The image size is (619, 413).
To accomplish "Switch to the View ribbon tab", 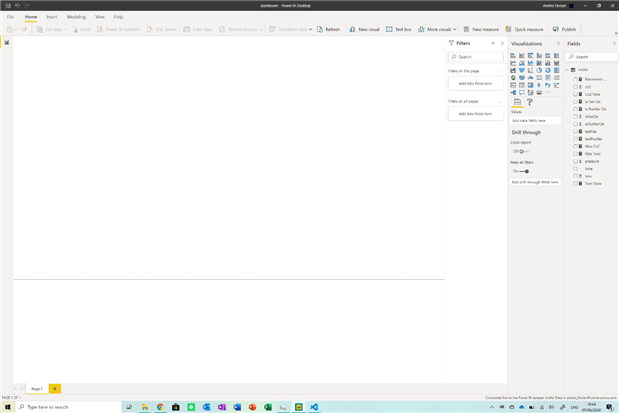I will point(99,17).
